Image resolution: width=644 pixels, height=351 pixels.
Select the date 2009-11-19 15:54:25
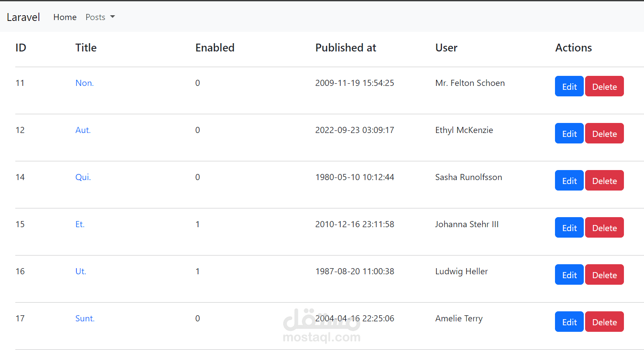pyautogui.click(x=355, y=83)
